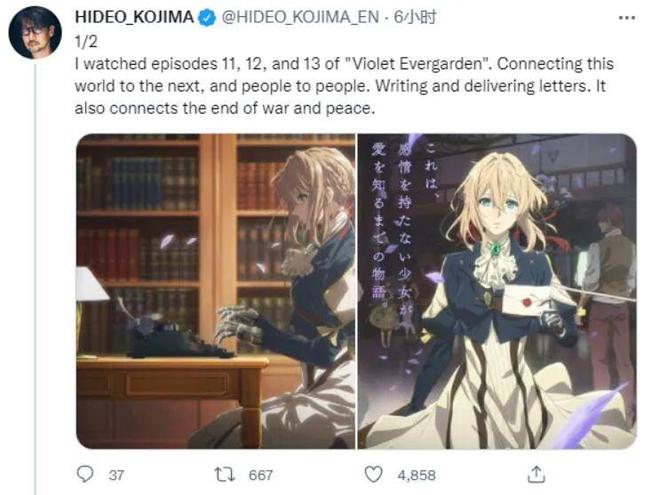
Task: Open the 6小时 timestamp link
Action: pyautogui.click(x=415, y=17)
